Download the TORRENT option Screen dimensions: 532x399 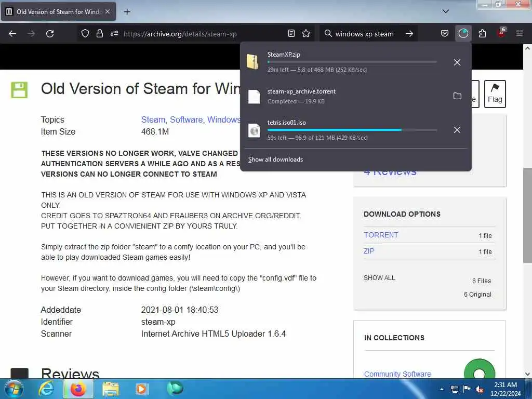click(381, 235)
